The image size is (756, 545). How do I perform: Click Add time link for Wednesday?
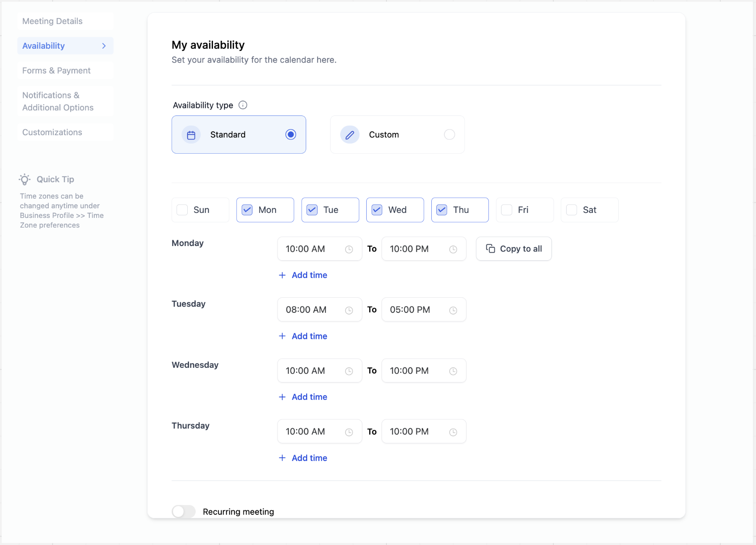click(310, 397)
